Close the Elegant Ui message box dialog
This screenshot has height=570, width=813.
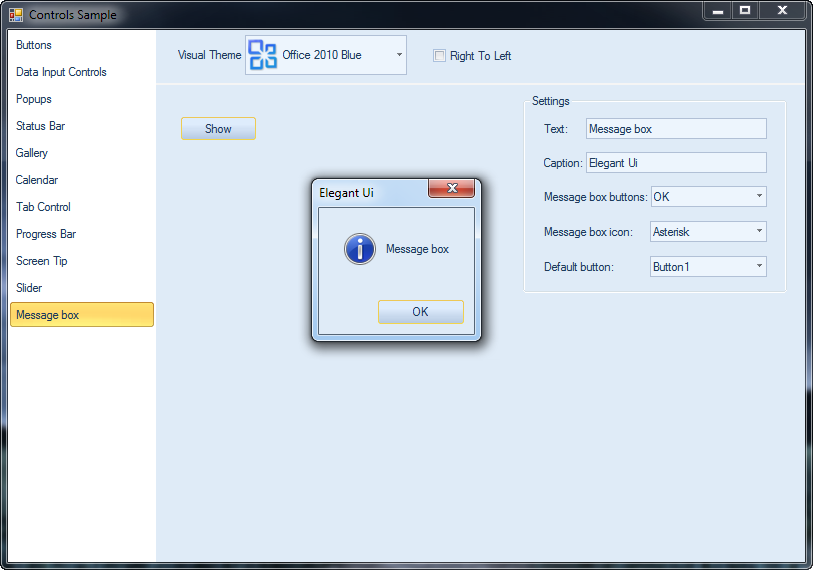tap(452, 188)
